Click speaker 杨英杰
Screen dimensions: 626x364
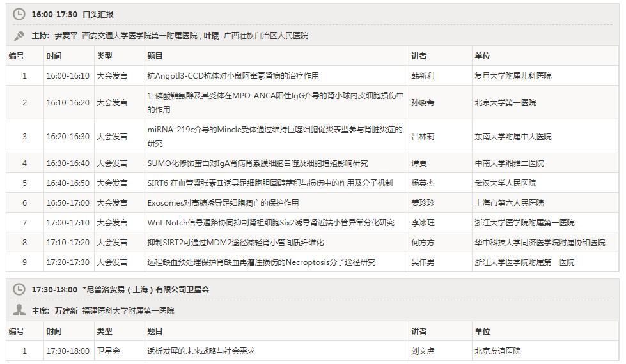pos(423,183)
